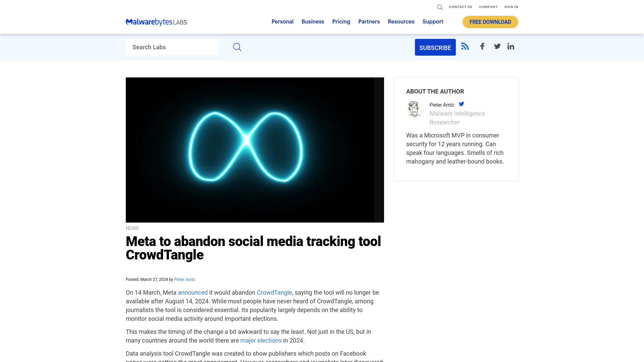Viewport: 644px width, 362px height.
Task: Click the Search Labs input field
Action: coord(172,47)
